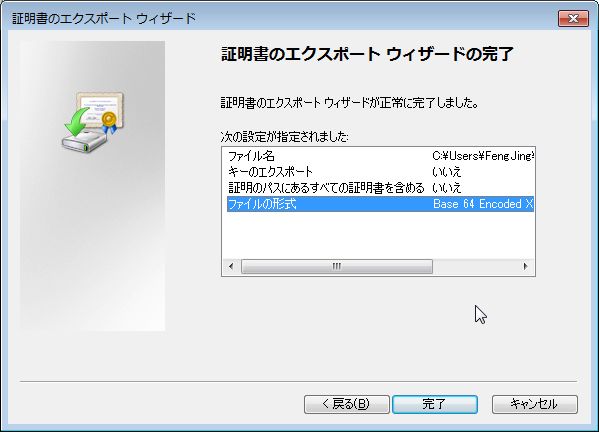This screenshot has width=599, height=432.
Task: Click the 完了 button
Action: [x=435, y=404]
